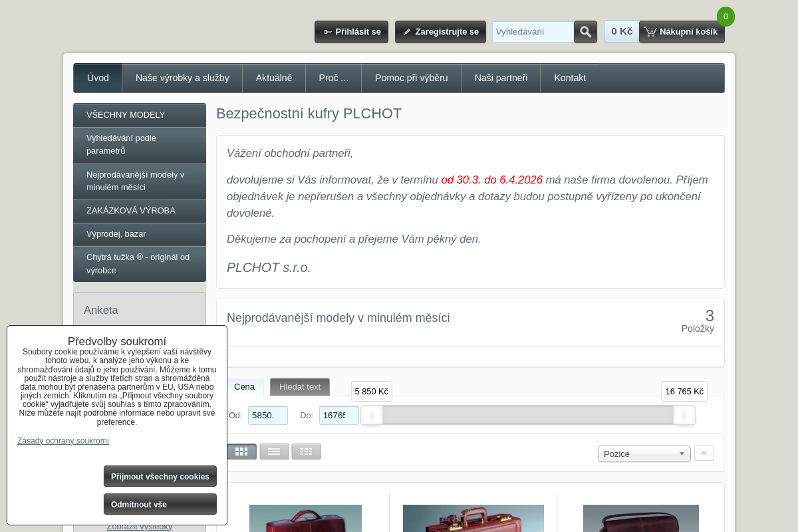Switch to compact table view icon

[x=306, y=452]
